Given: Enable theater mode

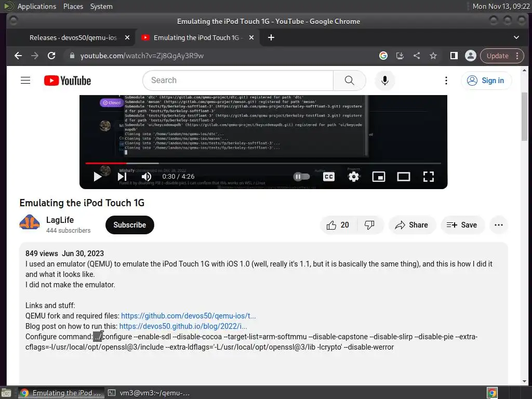Looking at the screenshot, I should click(x=403, y=177).
